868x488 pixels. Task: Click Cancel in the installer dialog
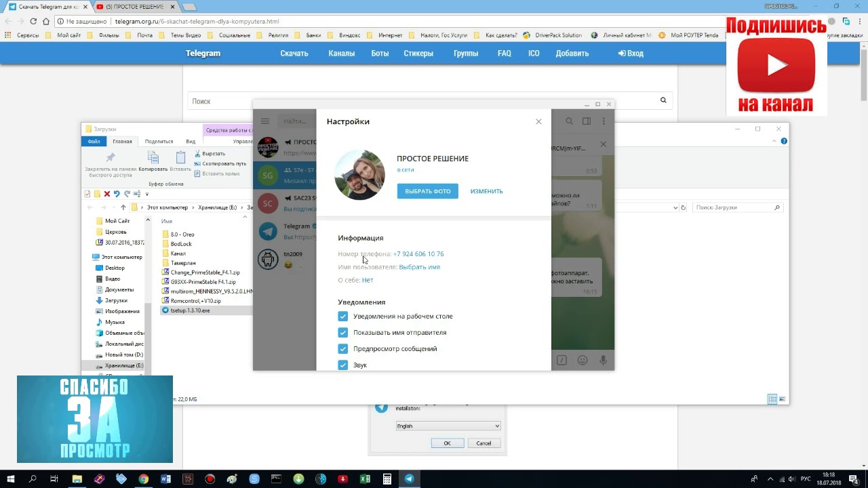tap(484, 443)
